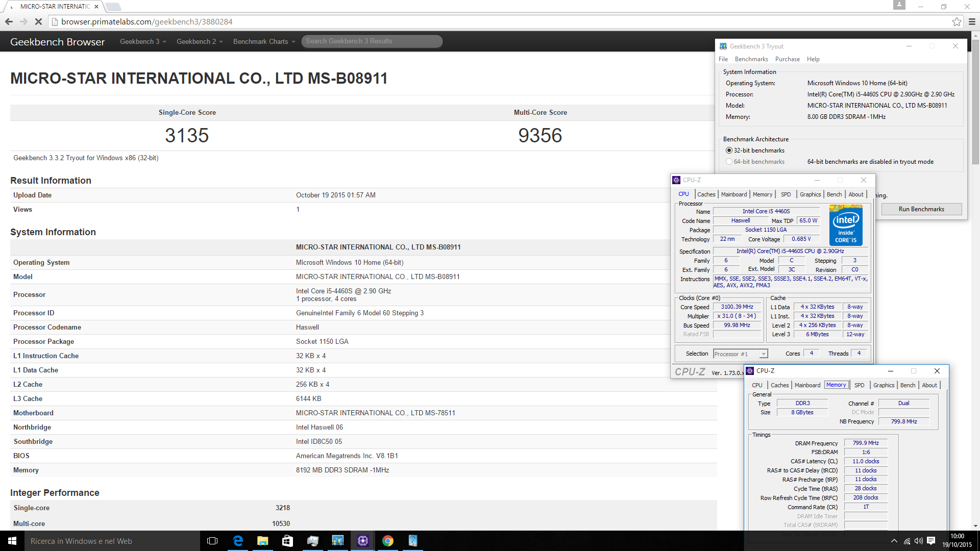Select Memory tab in front CPU-Z window
Screen dimensions: 980x551
(x=836, y=385)
